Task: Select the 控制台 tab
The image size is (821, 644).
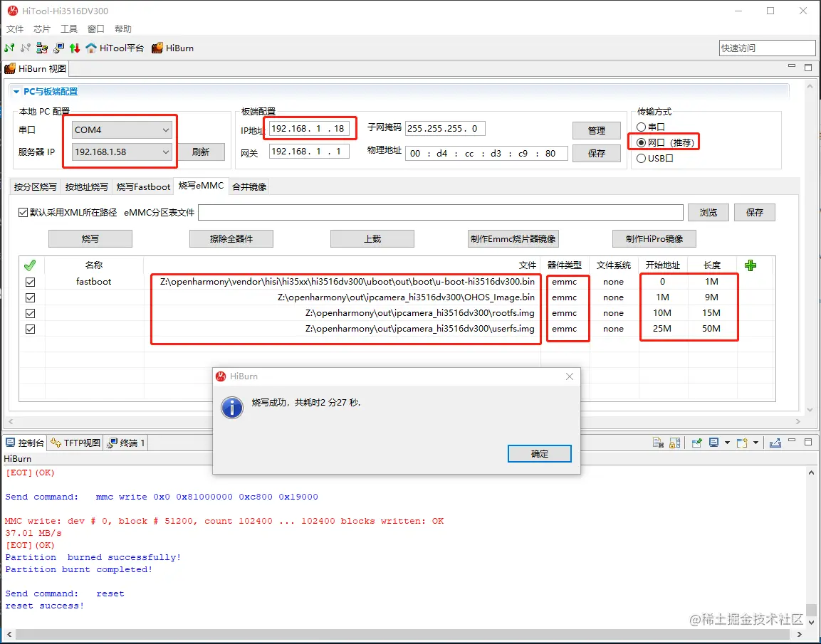Action: 25,443
